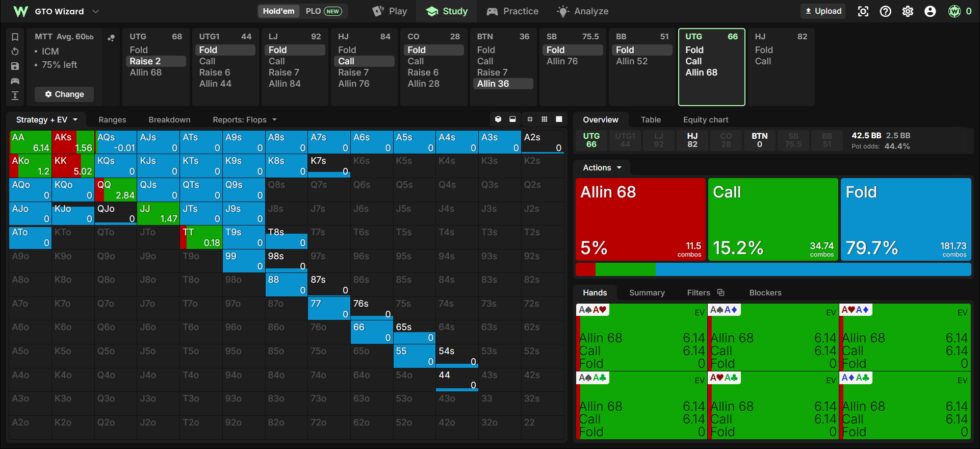Select the HJ position box showing 82
980x449 pixels.
click(x=692, y=140)
